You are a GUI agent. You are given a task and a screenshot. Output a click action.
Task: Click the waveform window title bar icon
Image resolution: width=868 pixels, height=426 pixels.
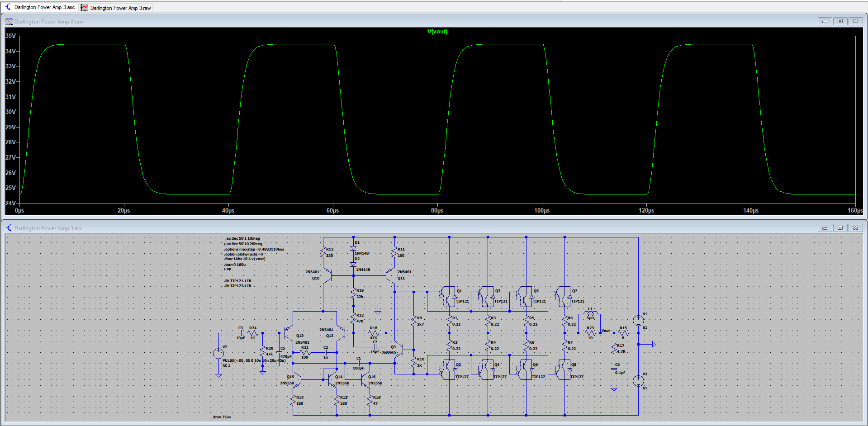coord(9,21)
